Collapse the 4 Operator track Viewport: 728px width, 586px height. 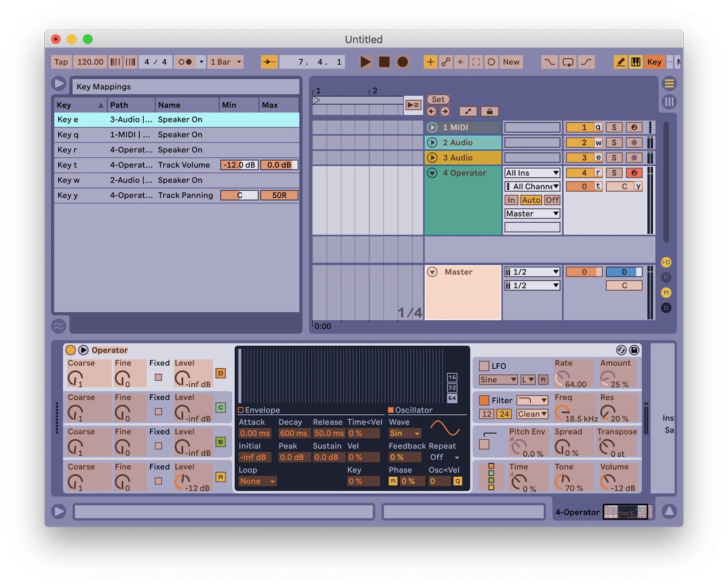click(x=432, y=173)
